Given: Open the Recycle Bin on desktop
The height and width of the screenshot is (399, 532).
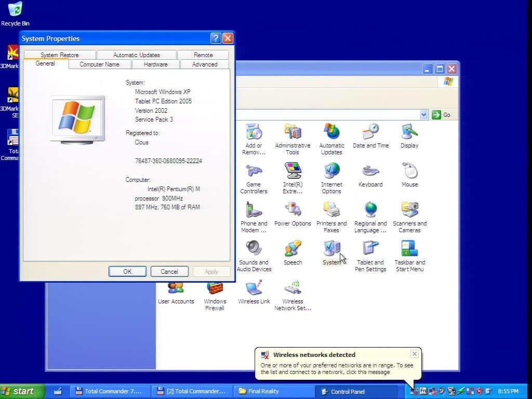Looking at the screenshot, I should [x=15, y=14].
